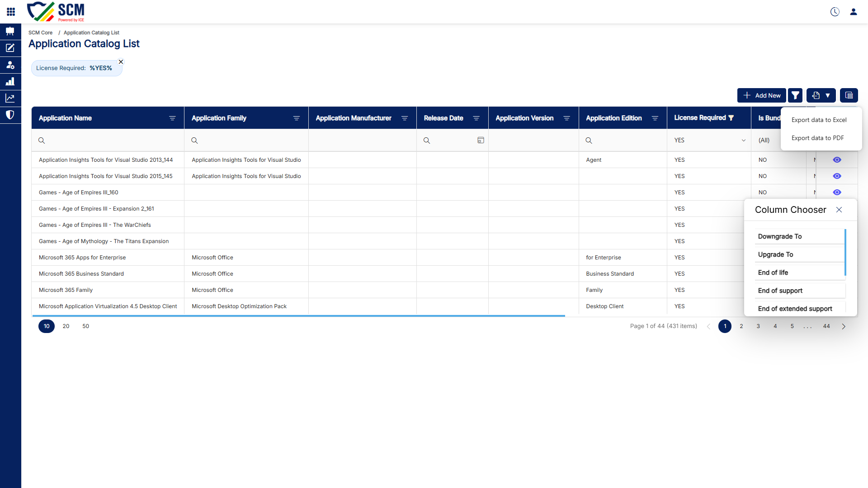Close the Column Chooser panel
The width and height of the screenshot is (868, 488).
coord(839,210)
